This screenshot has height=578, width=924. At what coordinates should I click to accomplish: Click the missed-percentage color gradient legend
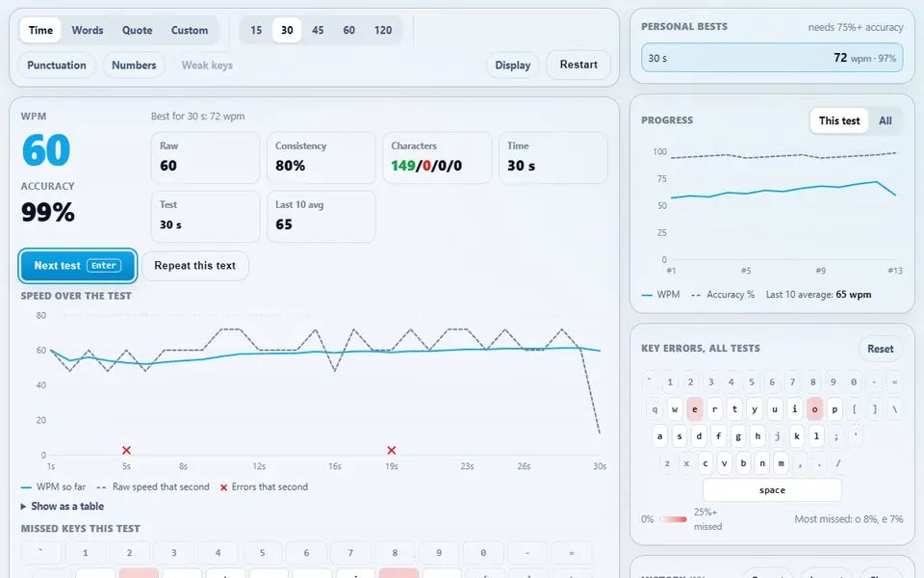[673, 519]
